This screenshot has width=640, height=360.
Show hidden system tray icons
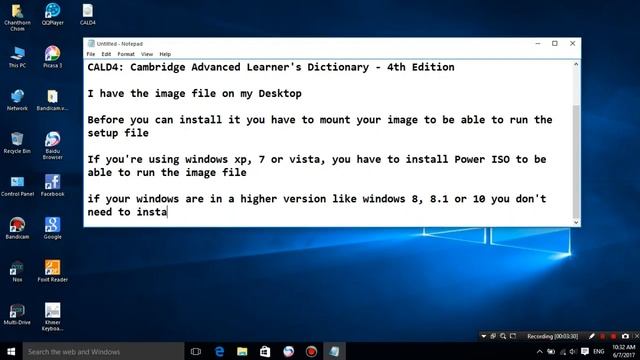[540, 351]
